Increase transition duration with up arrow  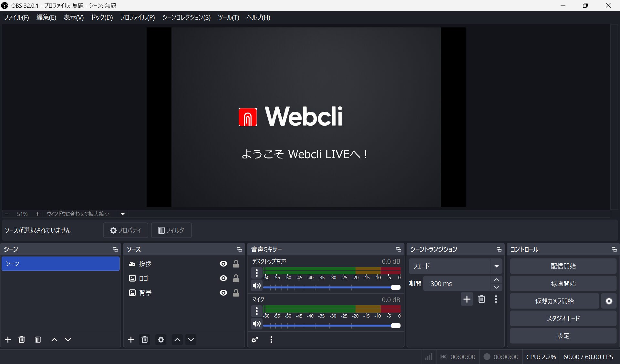(x=496, y=280)
